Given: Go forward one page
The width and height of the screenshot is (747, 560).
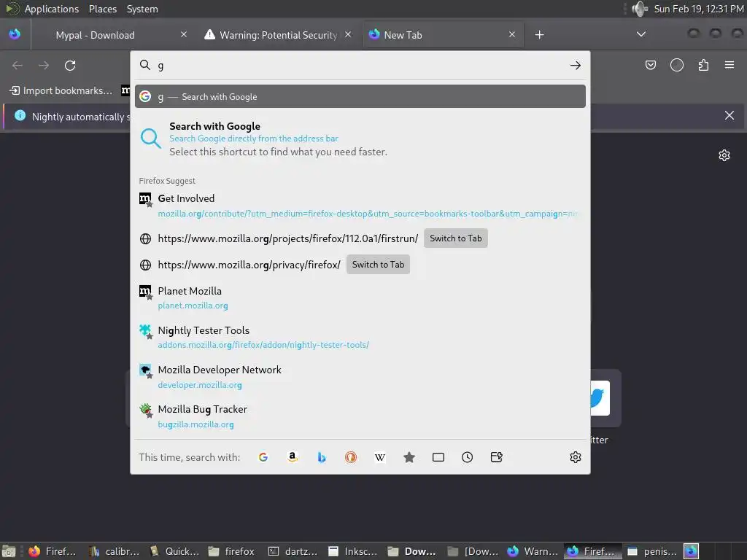Looking at the screenshot, I should 44,65.
